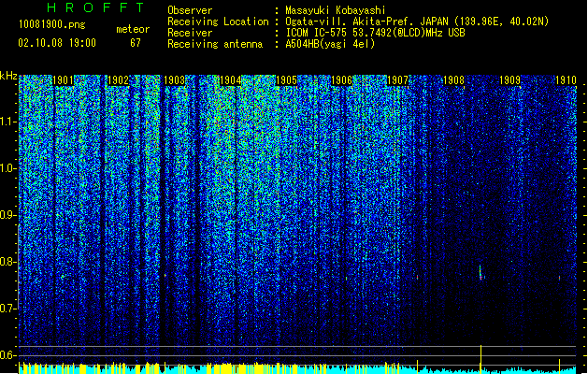588x374 pixels.
Task: Click the Observer label
Action: tap(190, 10)
